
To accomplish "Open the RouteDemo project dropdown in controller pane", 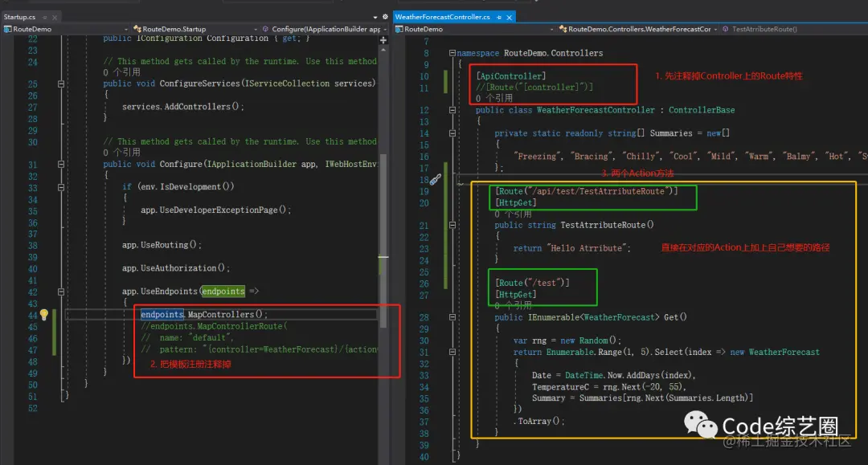I will click(474, 29).
